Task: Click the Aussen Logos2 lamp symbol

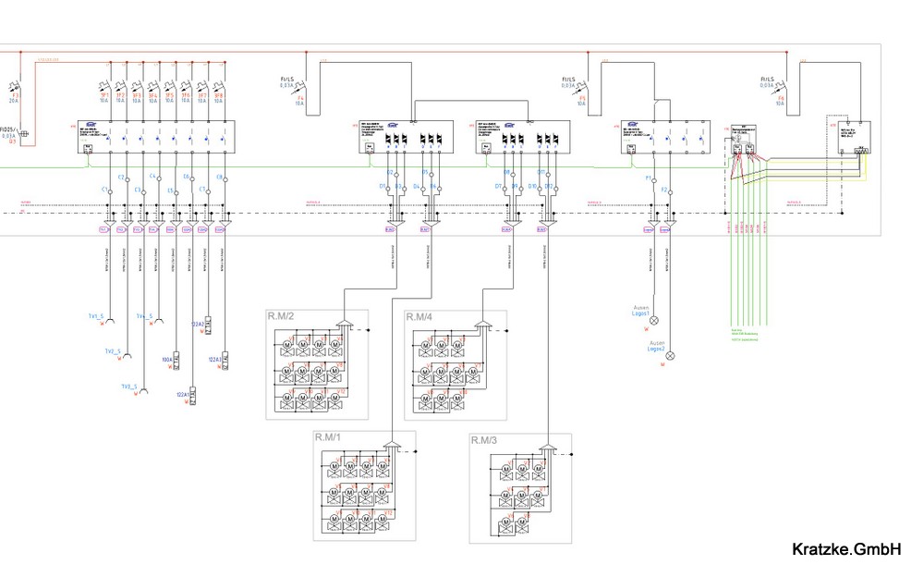Action: coord(672,355)
